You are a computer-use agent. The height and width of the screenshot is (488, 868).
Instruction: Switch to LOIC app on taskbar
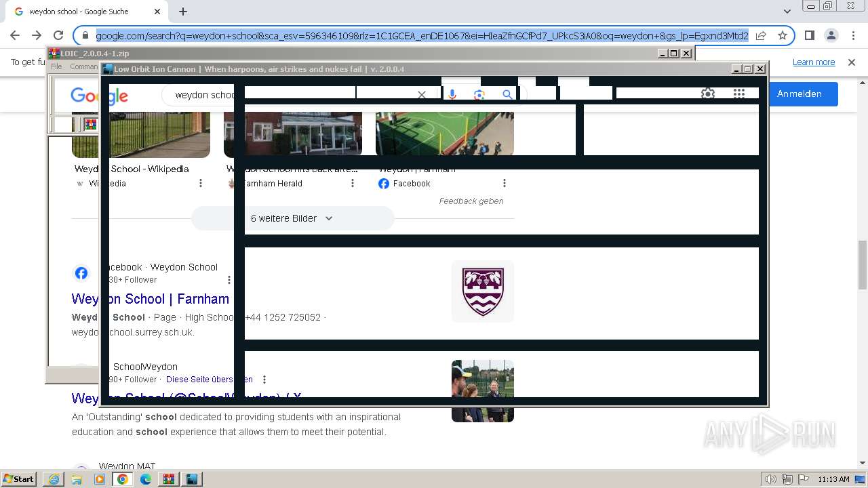point(193,479)
